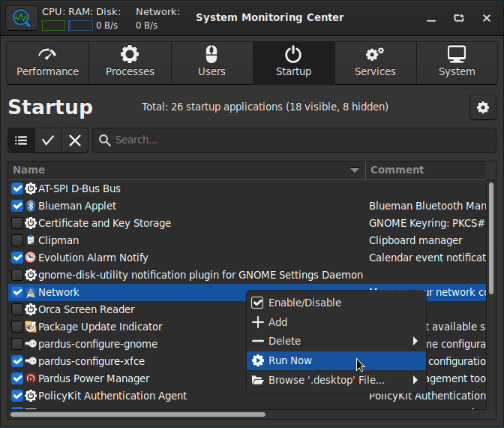This screenshot has width=504, height=428.
Task: Enable gnome-disk-utility notification plugin checkbox
Action: [17, 275]
